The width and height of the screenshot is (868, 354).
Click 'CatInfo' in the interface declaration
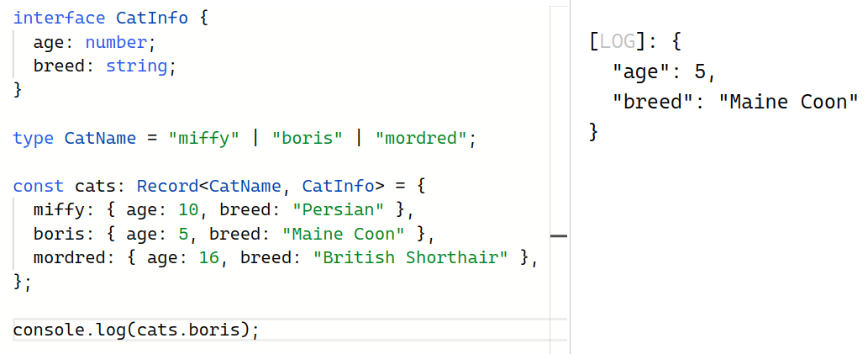152,18
